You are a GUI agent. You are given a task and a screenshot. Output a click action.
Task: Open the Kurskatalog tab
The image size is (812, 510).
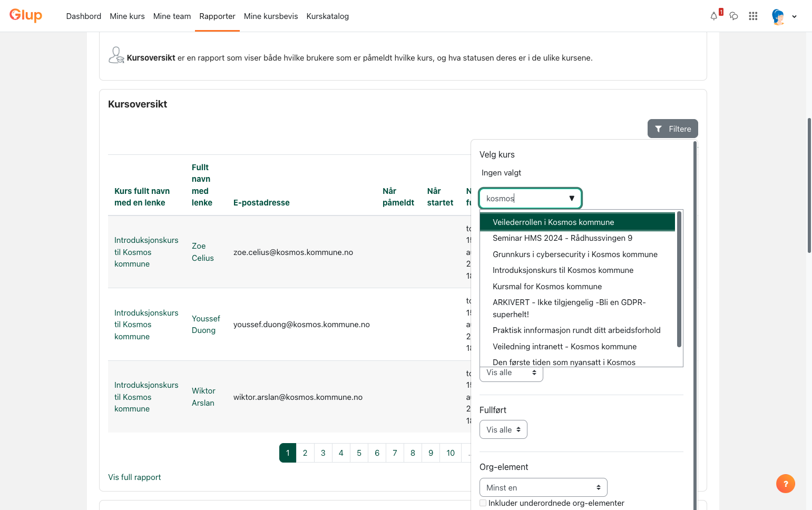327,16
